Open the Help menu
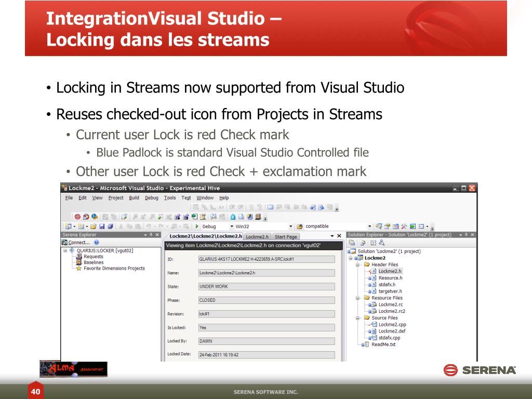The image size is (532, 399). 224,198
